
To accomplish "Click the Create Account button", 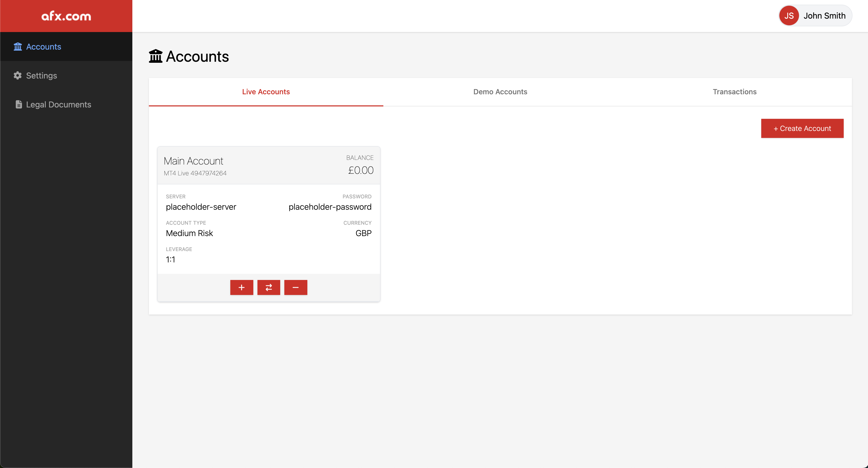I will point(802,128).
